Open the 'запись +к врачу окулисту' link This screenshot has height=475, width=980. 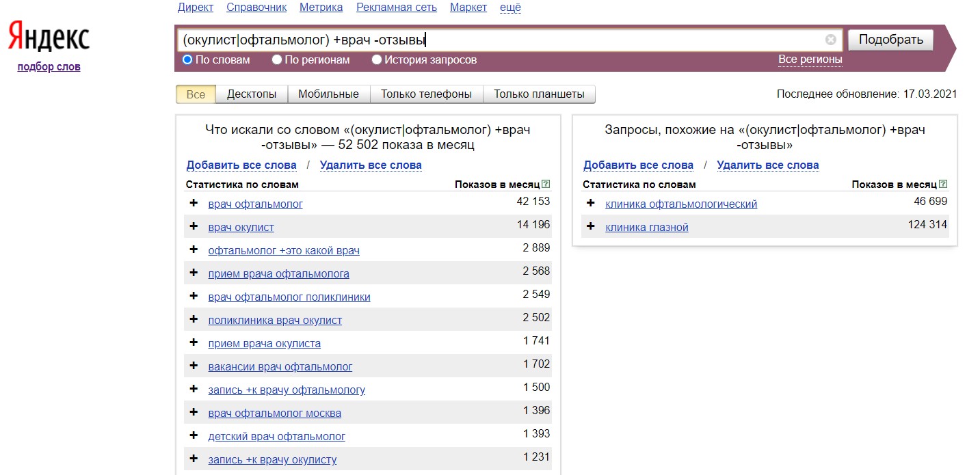(272, 459)
